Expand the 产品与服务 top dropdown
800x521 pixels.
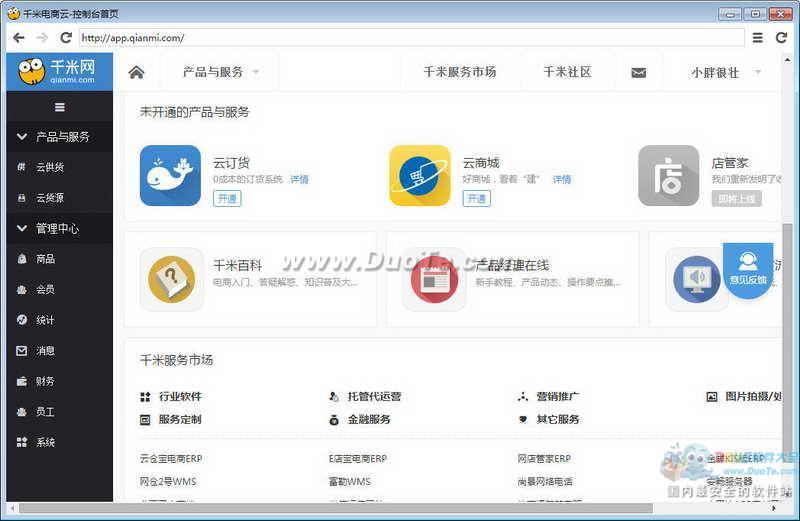(220, 72)
